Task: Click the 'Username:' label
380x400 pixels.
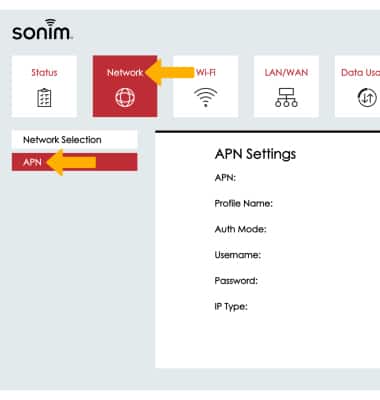Action: (x=238, y=255)
